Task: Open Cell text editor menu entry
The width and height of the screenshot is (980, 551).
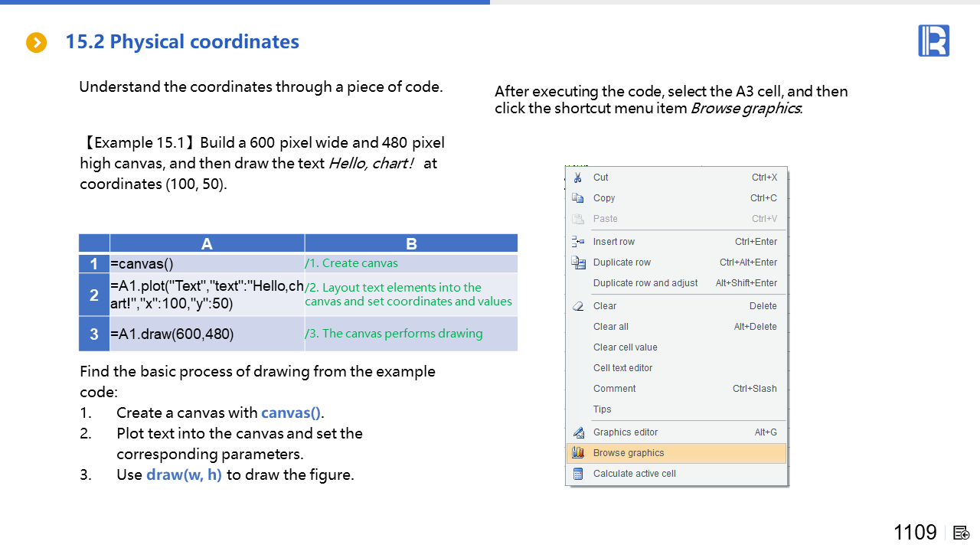Action: pos(623,368)
